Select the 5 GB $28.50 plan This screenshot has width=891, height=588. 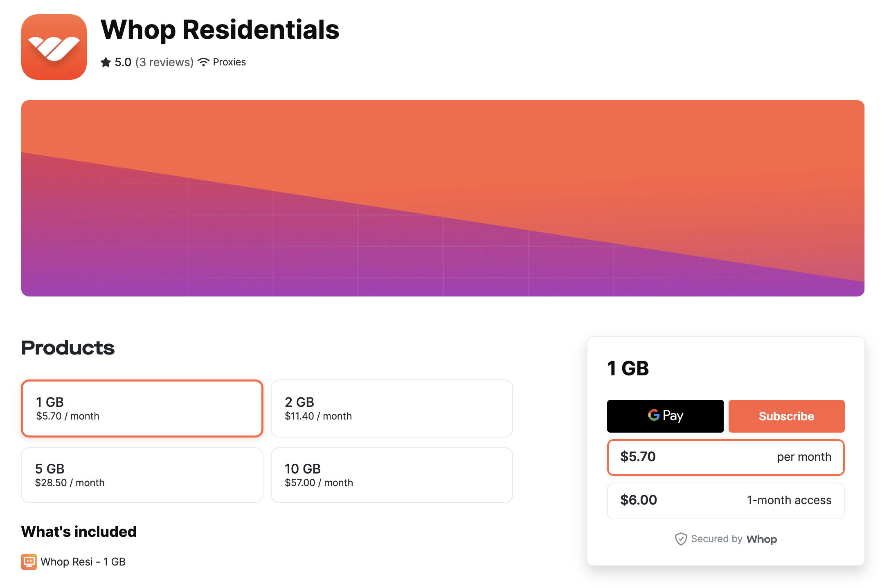pyautogui.click(x=142, y=475)
